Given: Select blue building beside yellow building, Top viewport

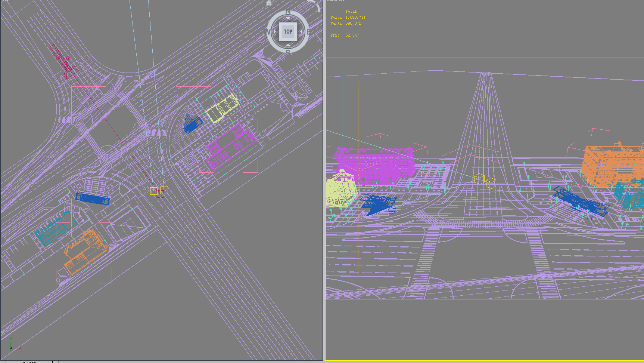Looking at the screenshot, I should 192,124.
